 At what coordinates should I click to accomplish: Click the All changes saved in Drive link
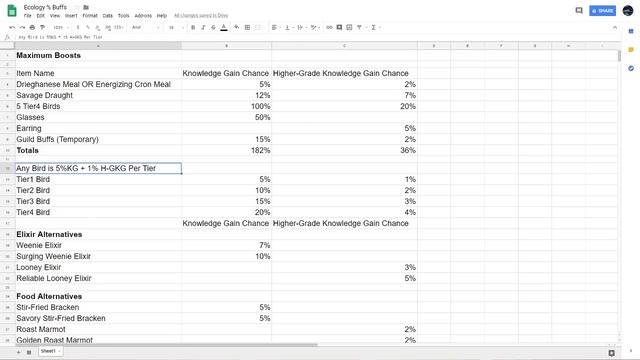click(x=201, y=16)
